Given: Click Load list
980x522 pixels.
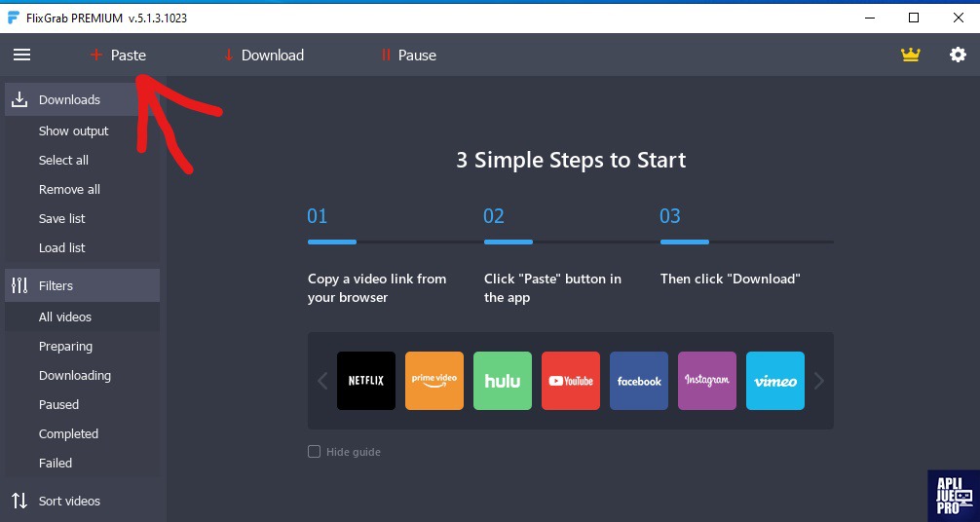Looking at the screenshot, I should tap(62, 247).
